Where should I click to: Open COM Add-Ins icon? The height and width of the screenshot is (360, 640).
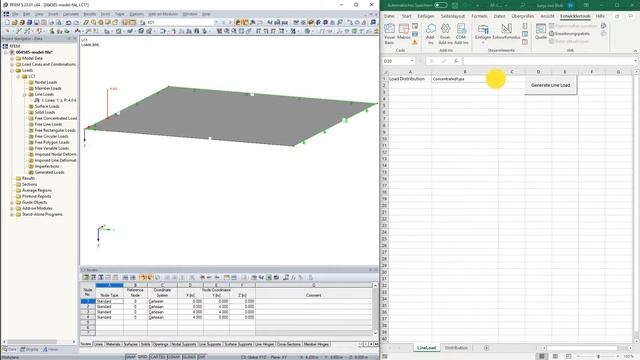point(461,33)
